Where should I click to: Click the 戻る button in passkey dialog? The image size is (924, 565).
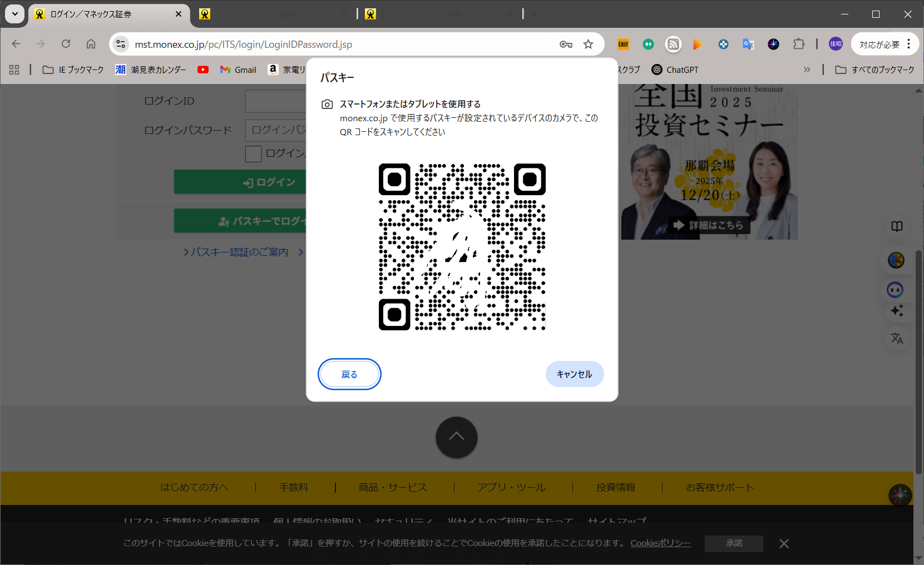tap(349, 374)
